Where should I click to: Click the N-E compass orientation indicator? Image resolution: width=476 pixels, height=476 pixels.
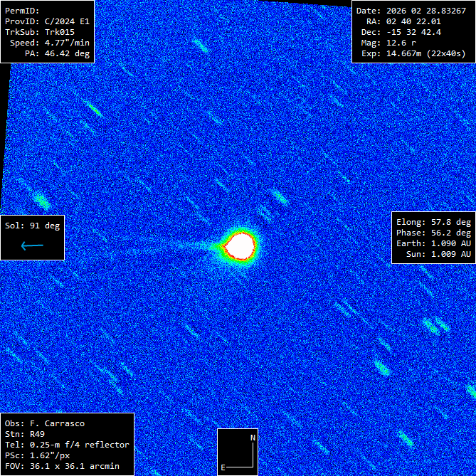pos(238,451)
